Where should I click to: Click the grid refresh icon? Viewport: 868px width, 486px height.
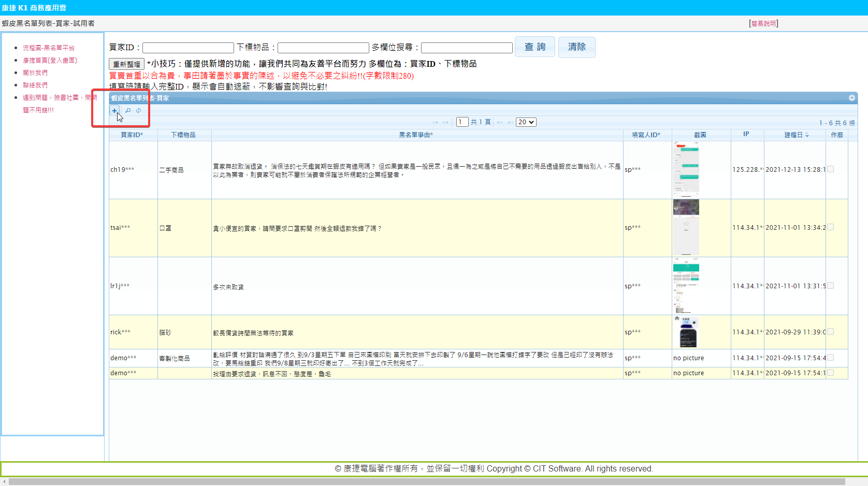pyautogui.click(x=139, y=111)
